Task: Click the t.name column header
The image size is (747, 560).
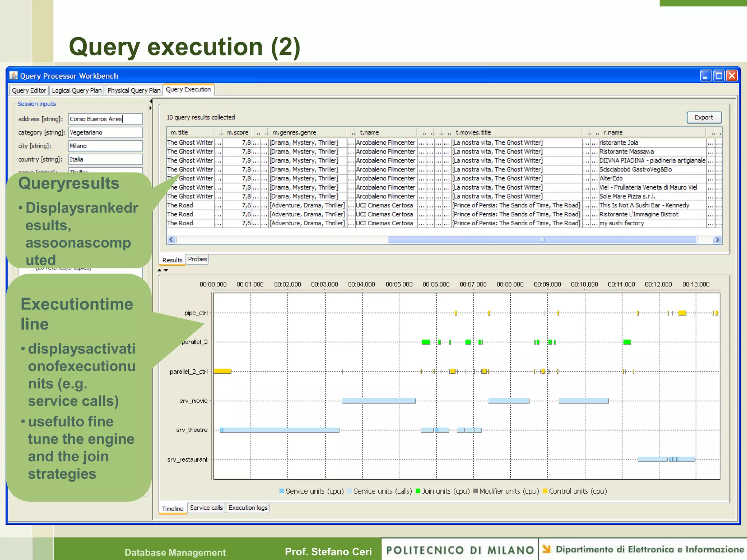Action: [386, 132]
